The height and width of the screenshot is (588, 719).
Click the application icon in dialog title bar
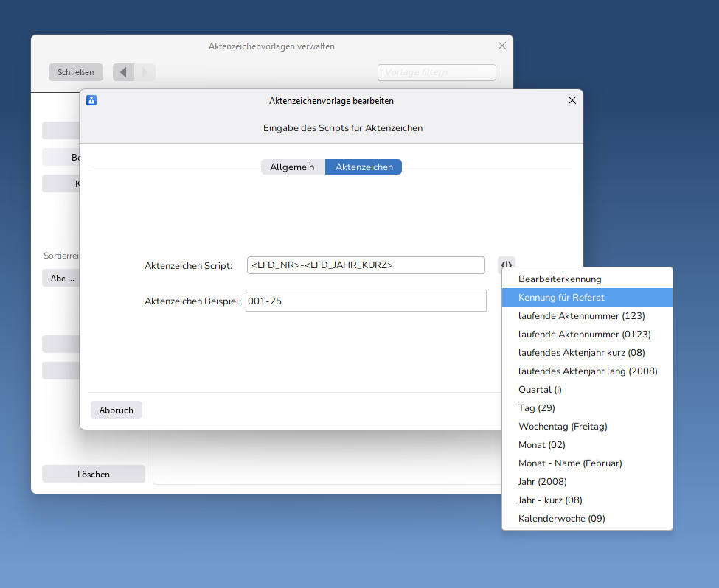(x=91, y=100)
